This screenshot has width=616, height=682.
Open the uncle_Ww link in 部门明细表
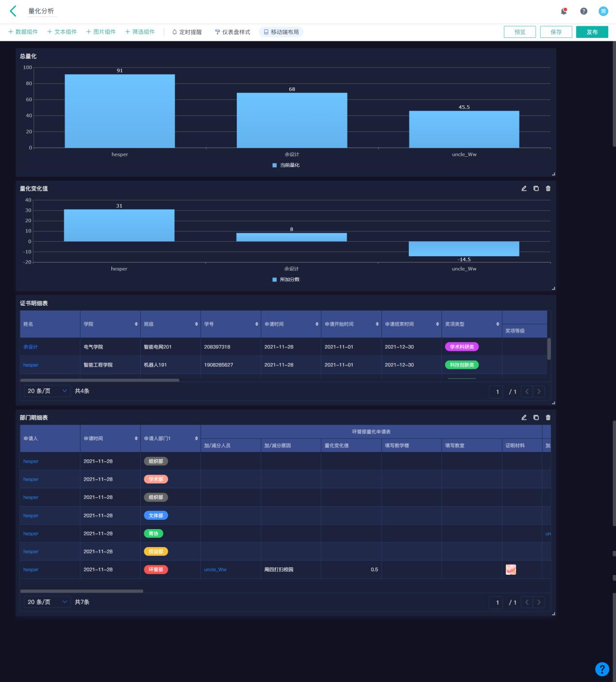(x=215, y=569)
